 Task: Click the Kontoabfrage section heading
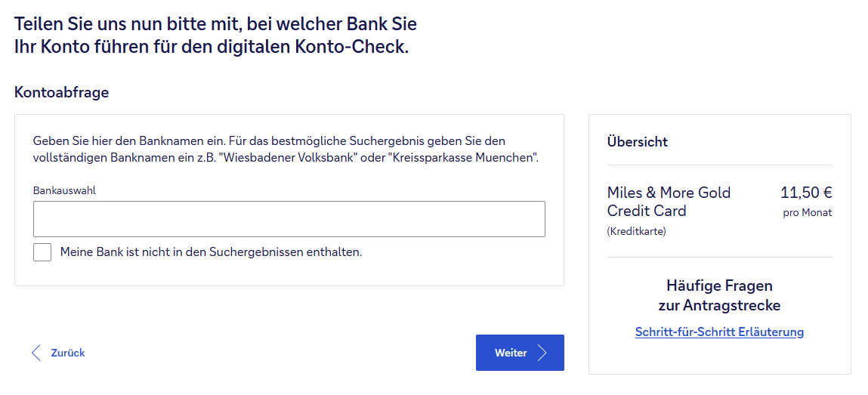pyautogui.click(x=62, y=93)
